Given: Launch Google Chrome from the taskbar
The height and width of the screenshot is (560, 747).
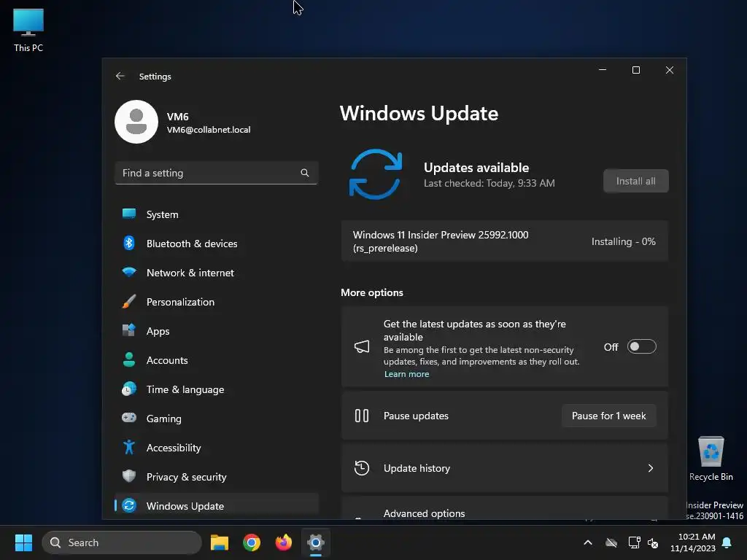Looking at the screenshot, I should (x=252, y=542).
